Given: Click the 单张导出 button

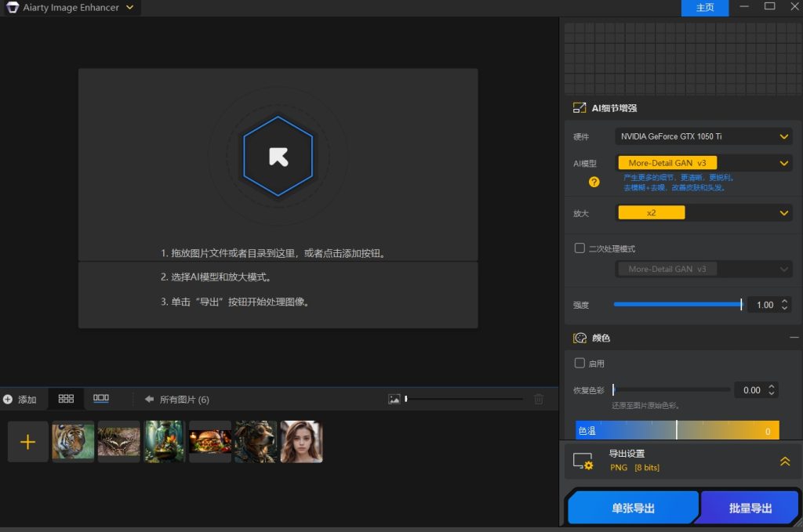Looking at the screenshot, I should [632, 507].
